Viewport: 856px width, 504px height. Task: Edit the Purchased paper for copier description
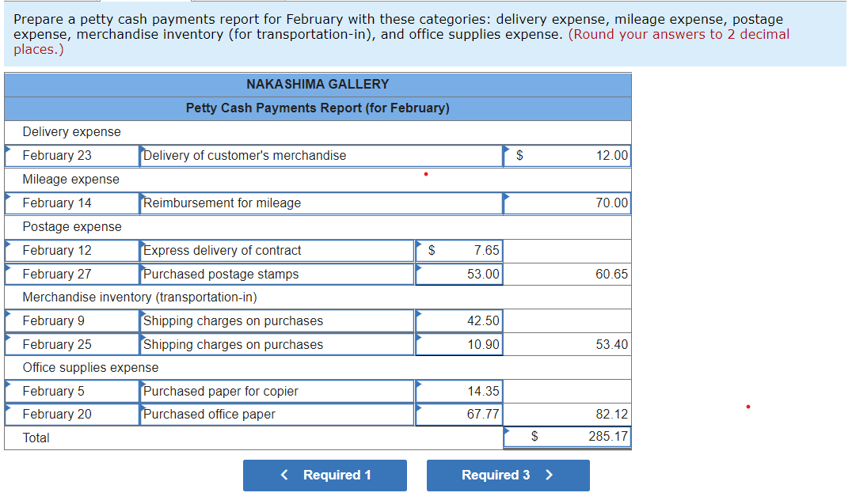pyautogui.click(x=277, y=390)
